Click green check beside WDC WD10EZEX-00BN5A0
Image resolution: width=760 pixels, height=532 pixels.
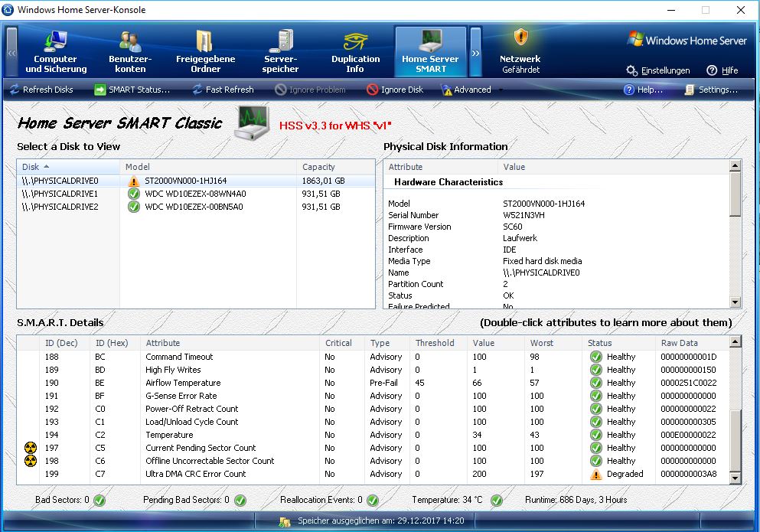pos(133,207)
